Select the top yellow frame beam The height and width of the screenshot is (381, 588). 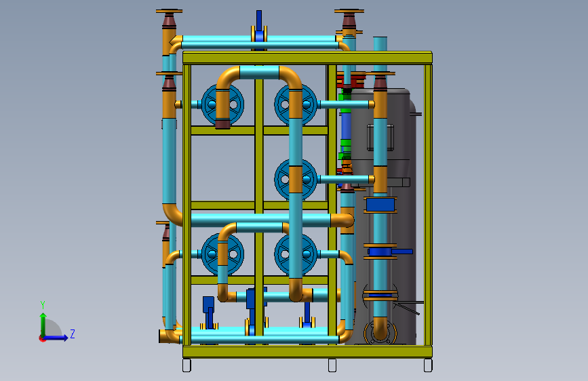(307, 58)
